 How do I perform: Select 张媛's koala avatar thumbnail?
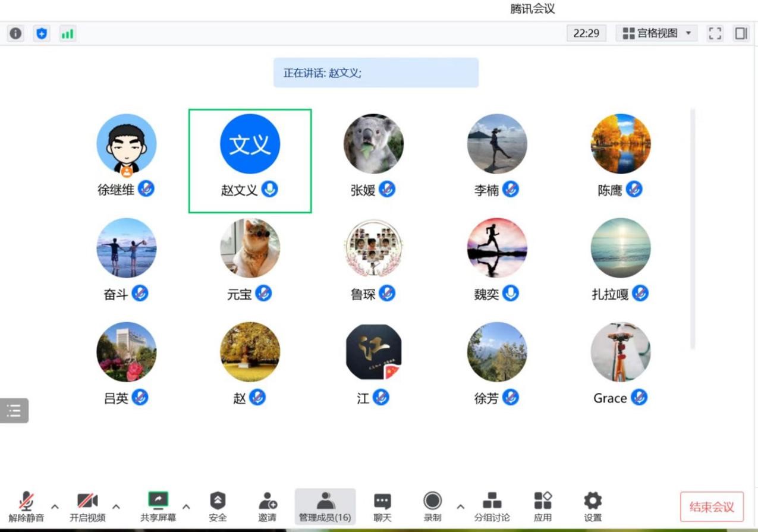point(373,144)
